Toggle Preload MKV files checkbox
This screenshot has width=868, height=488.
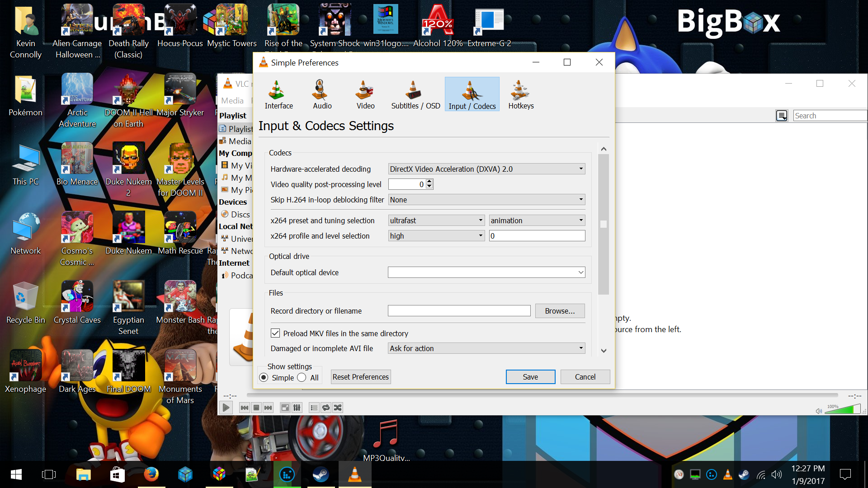(275, 333)
